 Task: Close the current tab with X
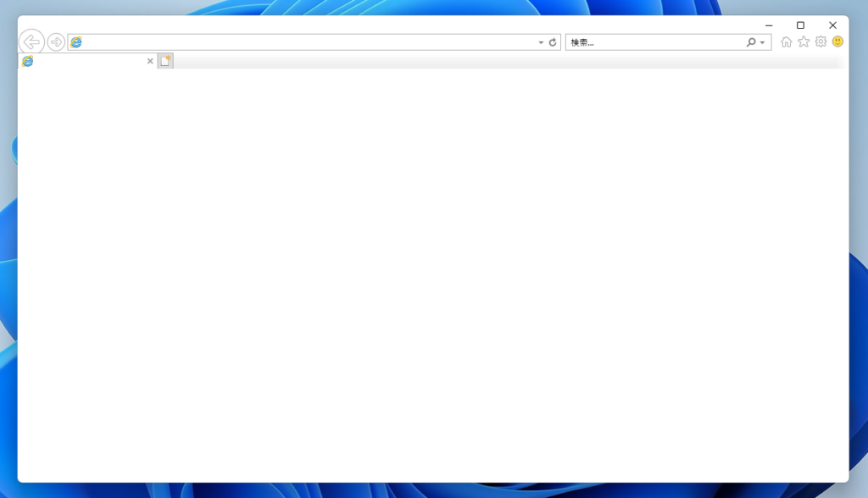150,61
